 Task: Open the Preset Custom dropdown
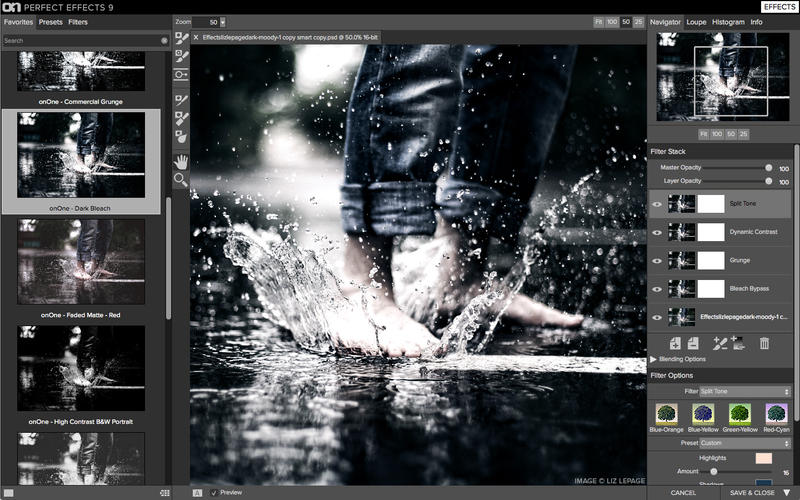point(744,442)
